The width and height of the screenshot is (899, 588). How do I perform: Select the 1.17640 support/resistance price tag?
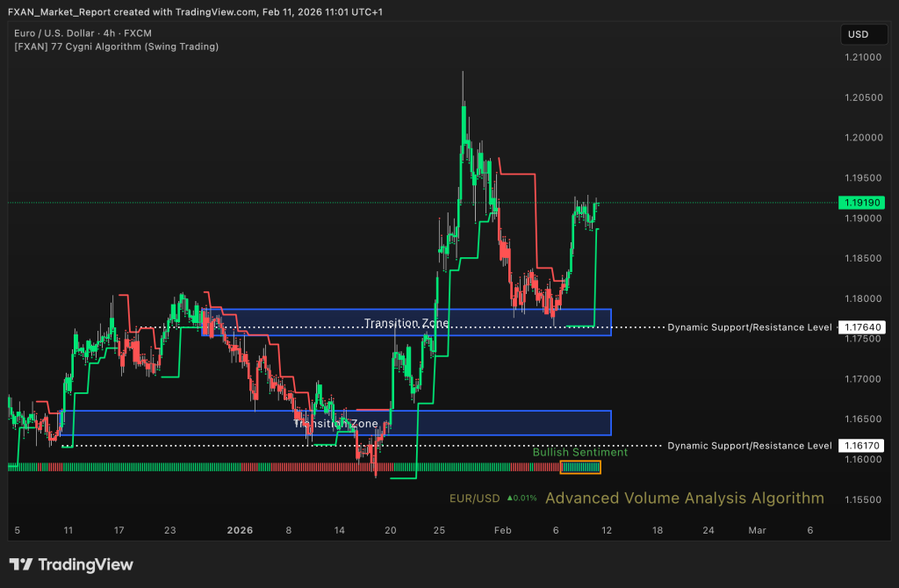(x=860, y=327)
